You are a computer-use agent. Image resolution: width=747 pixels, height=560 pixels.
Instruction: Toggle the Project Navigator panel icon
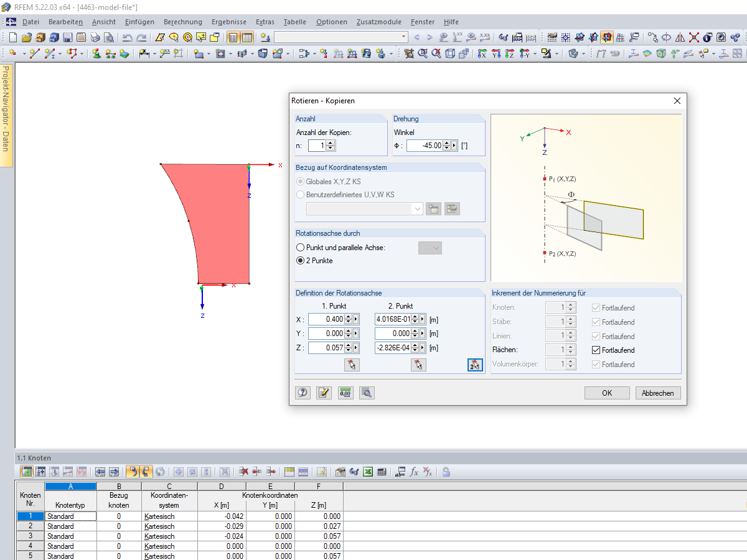tap(232, 37)
